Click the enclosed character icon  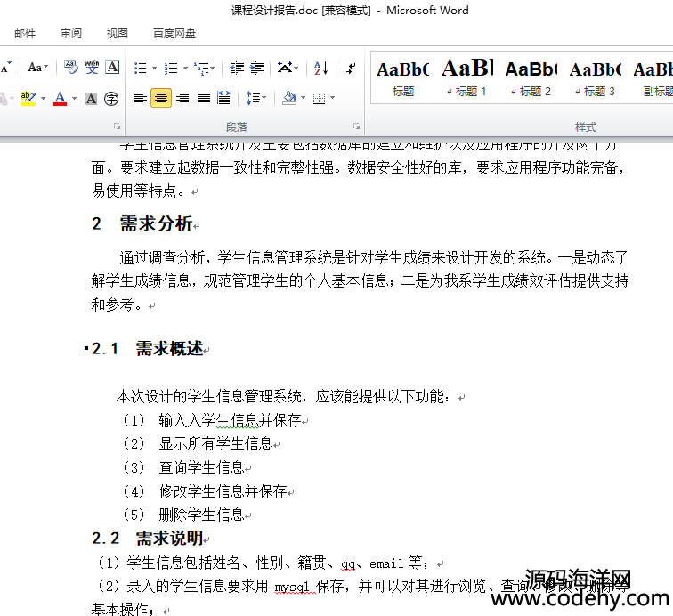tap(111, 98)
